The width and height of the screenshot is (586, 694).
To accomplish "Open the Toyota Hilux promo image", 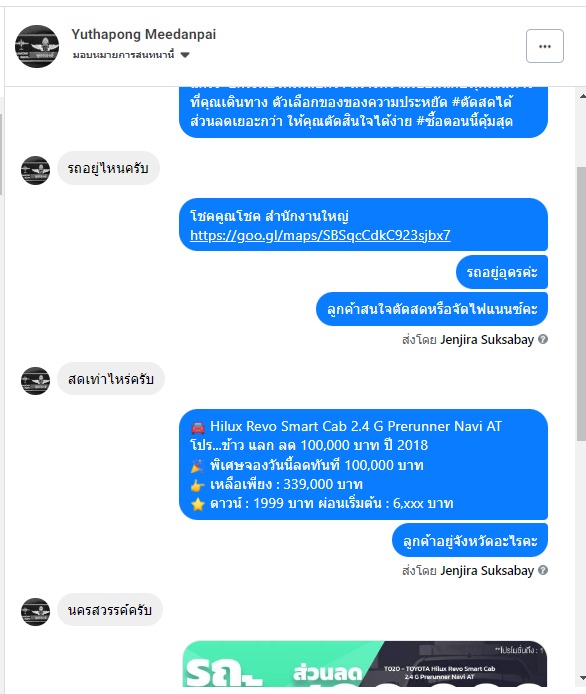I will (365, 663).
